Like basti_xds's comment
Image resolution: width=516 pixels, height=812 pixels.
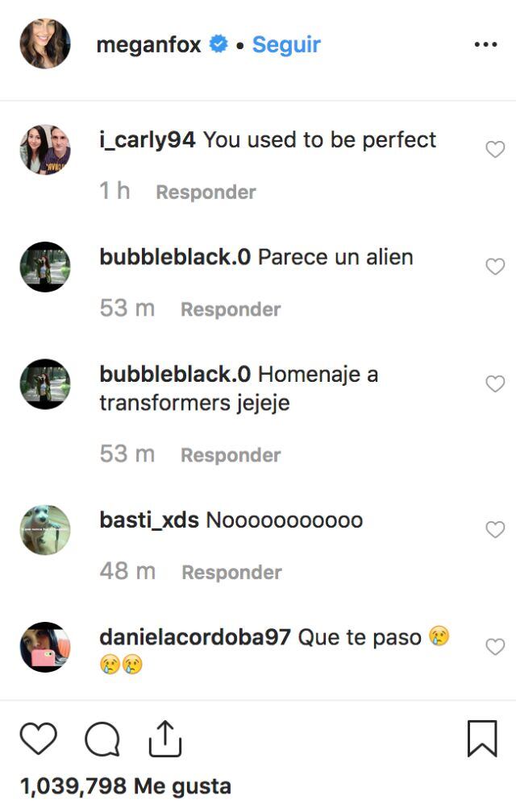495,530
